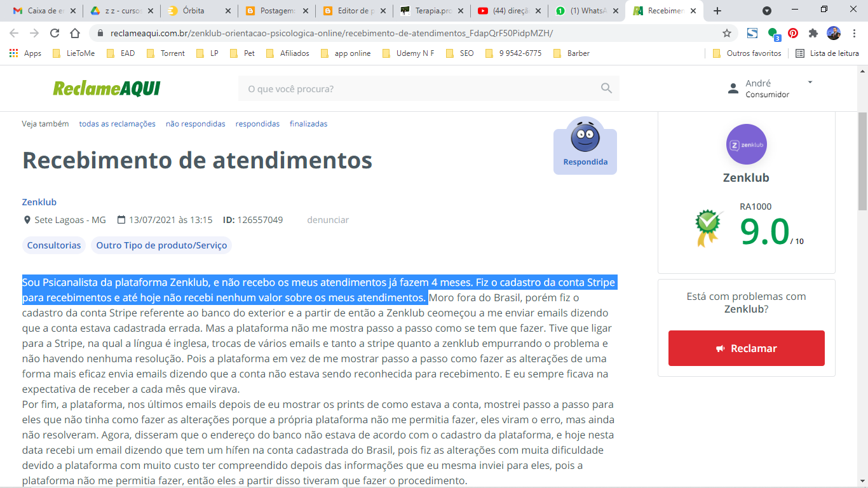The image size is (868, 488).
Task: Open the EAD bookmark folder
Action: [x=121, y=53]
